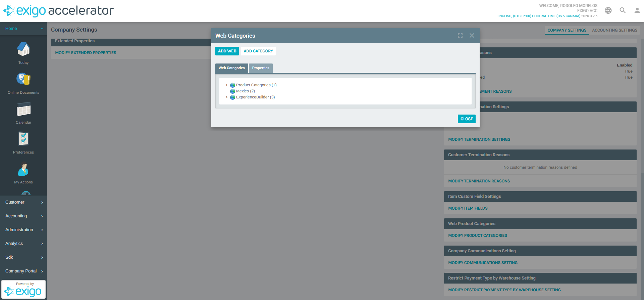This screenshot has height=300, width=644.
Task: Open the My Actions person icon
Action: point(23,169)
